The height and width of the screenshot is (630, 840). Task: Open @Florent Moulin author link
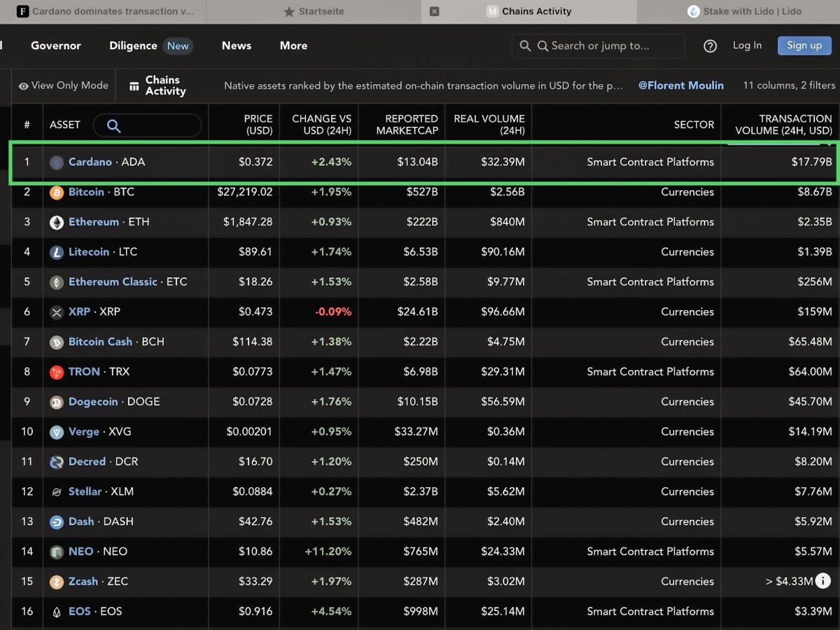pos(681,85)
